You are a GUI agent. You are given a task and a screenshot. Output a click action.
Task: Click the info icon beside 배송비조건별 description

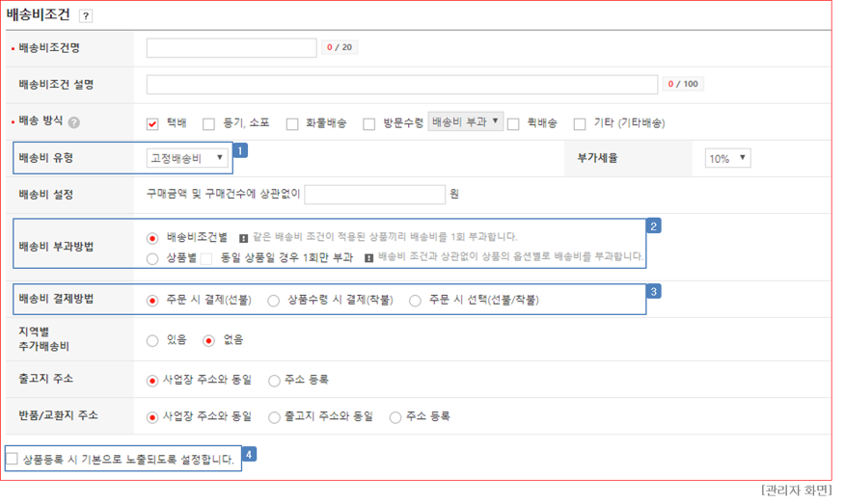(x=243, y=238)
